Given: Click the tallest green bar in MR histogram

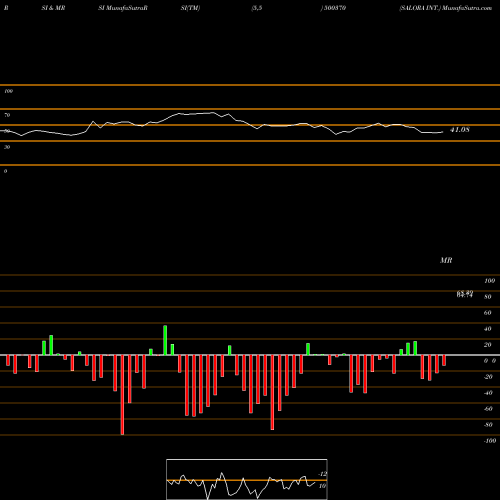Looking at the screenshot, I should click(165, 340).
